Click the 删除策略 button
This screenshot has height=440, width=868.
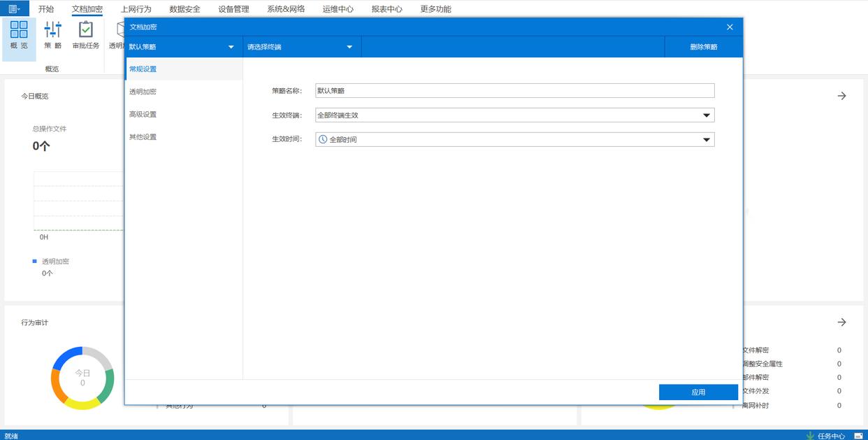[x=703, y=47]
